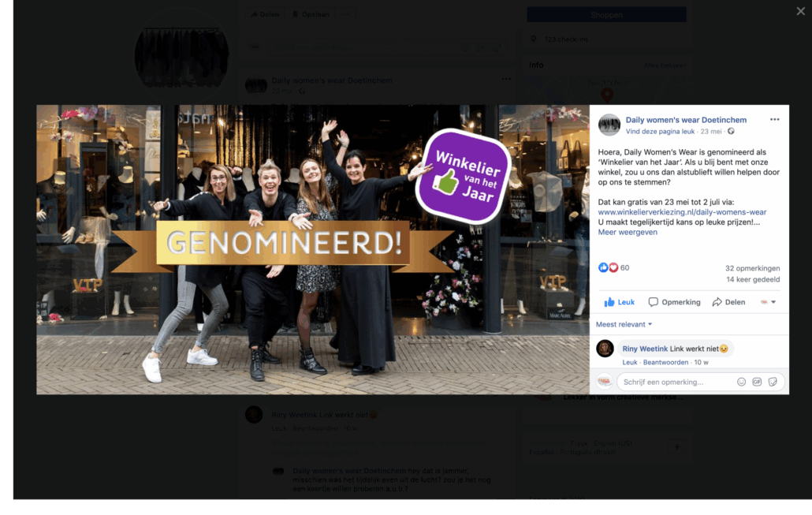This screenshot has width=812, height=515.
Task: Open the post options three-dots menu
Action: [x=774, y=120]
